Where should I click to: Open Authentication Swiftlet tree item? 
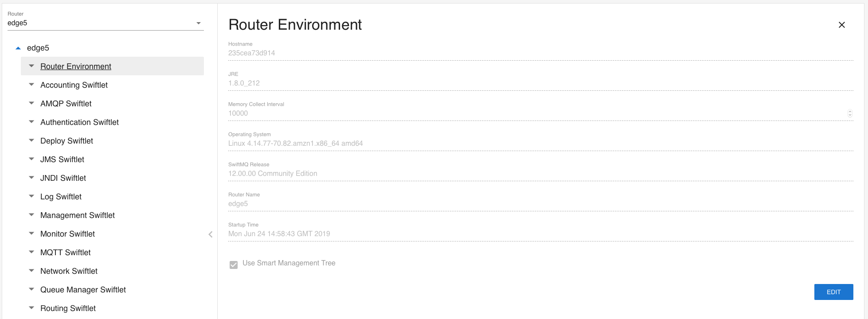[x=79, y=122]
